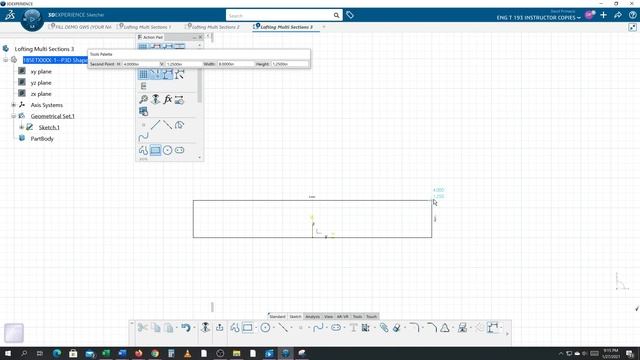Click the Constraint dimension icon in bottom toolbar
The height and width of the screenshot is (360, 640).
(493, 327)
